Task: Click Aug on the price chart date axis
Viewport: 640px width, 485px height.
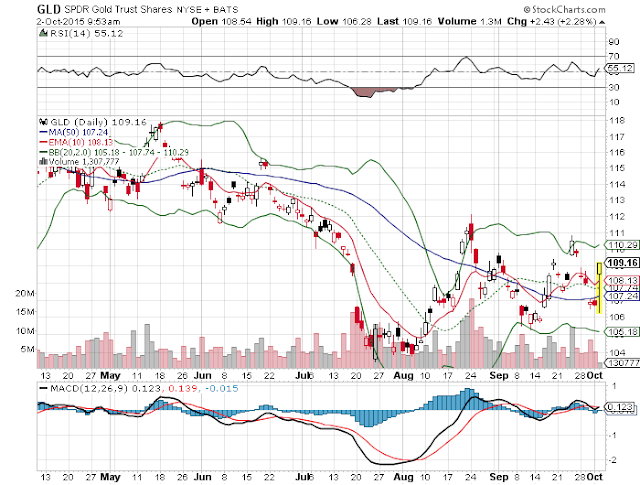Action: (403, 376)
